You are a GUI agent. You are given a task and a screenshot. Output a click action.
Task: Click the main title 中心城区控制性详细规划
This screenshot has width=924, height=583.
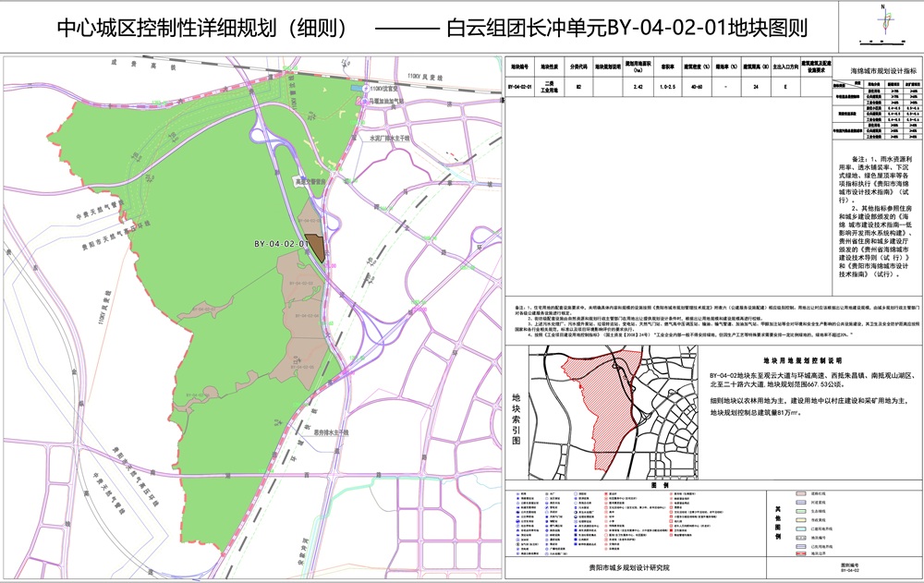[x=204, y=28]
